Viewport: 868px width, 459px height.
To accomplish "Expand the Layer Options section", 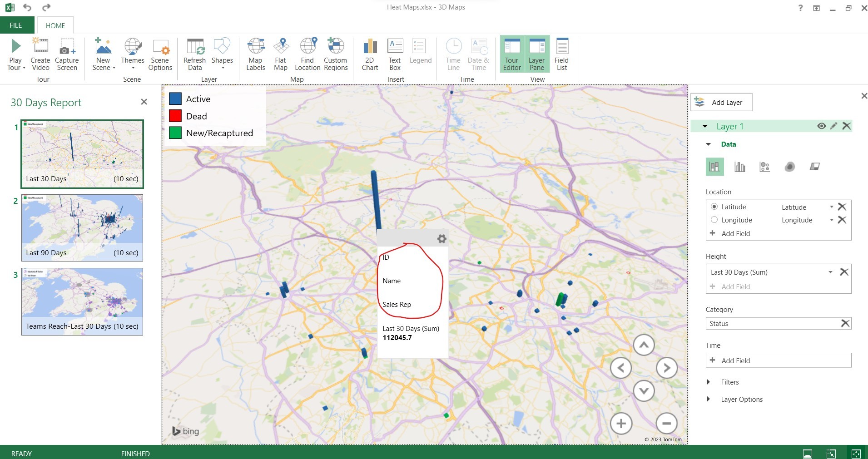I will pyautogui.click(x=708, y=400).
